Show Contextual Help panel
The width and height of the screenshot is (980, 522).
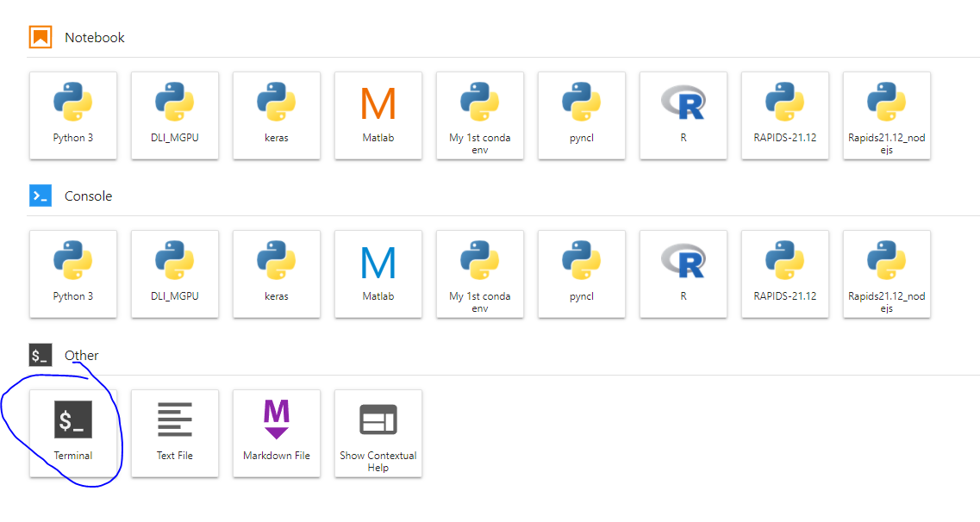(x=378, y=433)
